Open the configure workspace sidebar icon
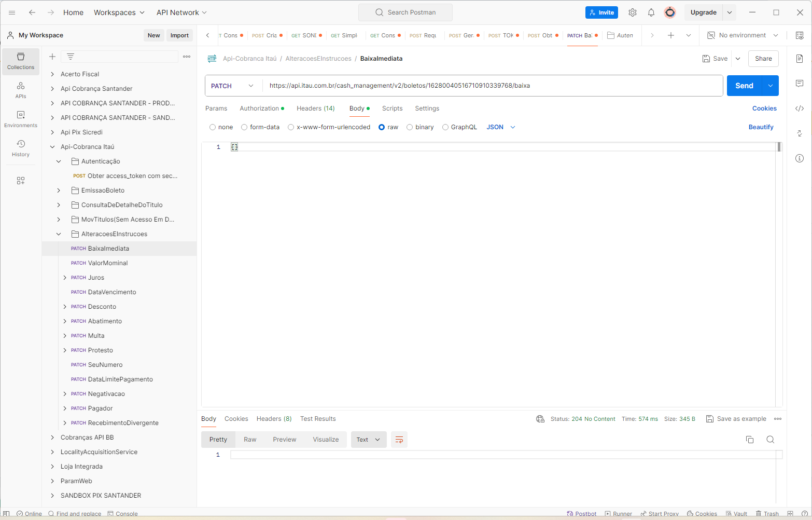 (21, 181)
